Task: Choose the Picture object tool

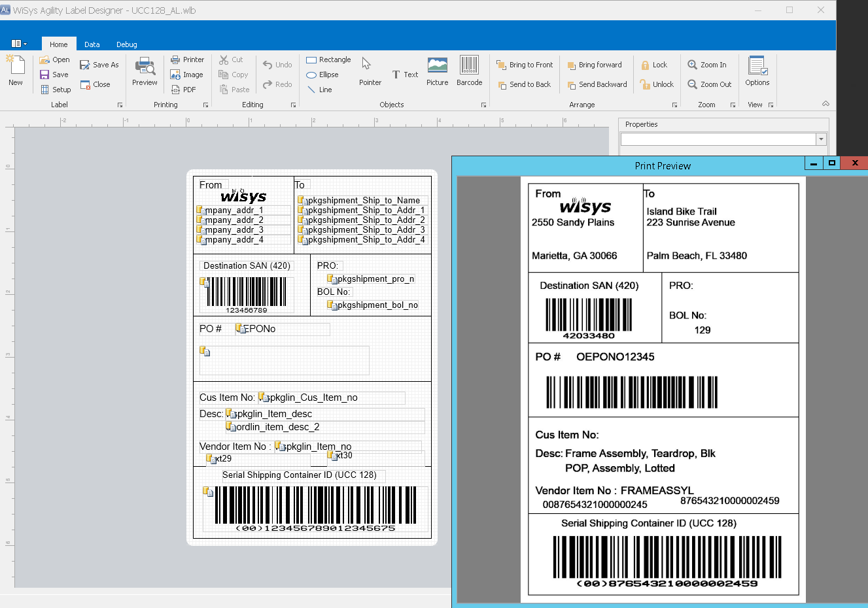Action: point(437,71)
